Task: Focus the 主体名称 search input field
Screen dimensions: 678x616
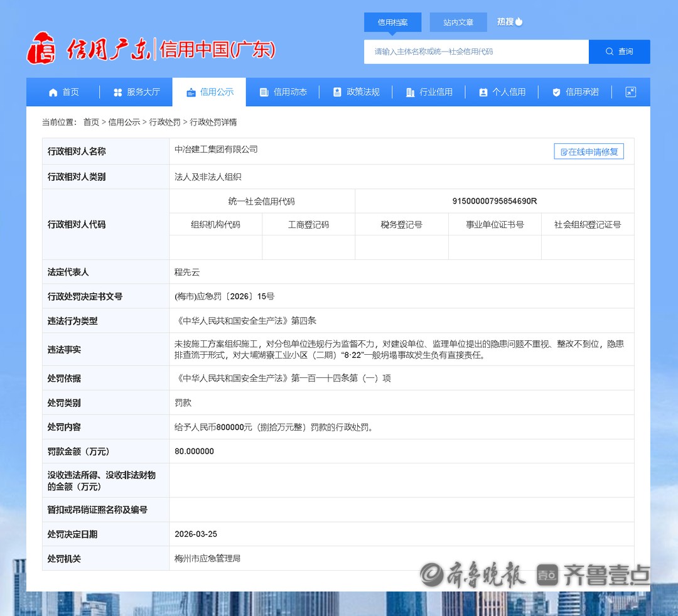Action: click(x=476, y=51)
